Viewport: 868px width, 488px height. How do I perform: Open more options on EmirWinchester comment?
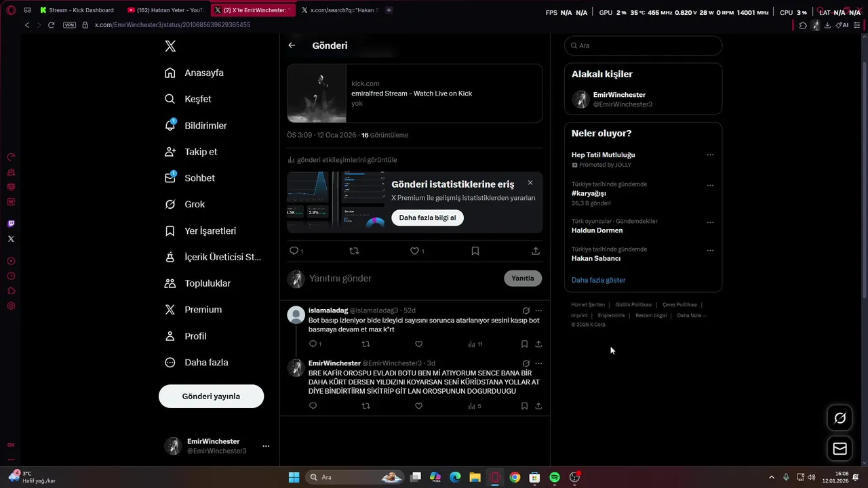point(538,363)
